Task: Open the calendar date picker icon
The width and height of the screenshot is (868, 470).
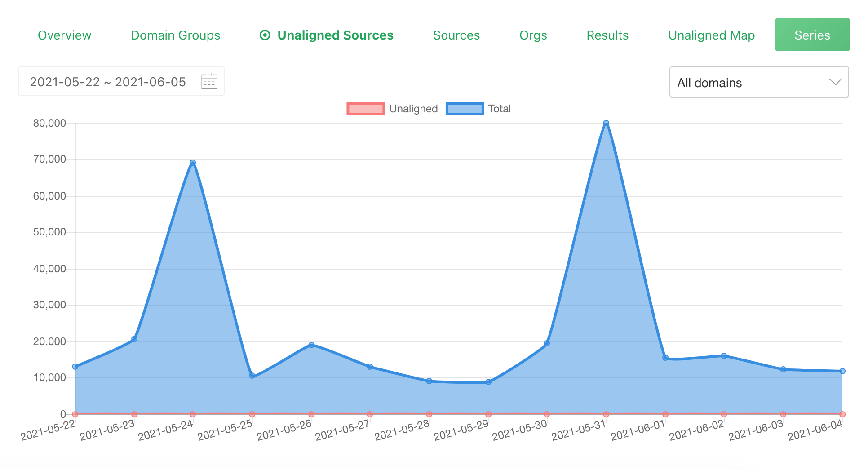Action: pyautogui.click(x=209, y=81)
